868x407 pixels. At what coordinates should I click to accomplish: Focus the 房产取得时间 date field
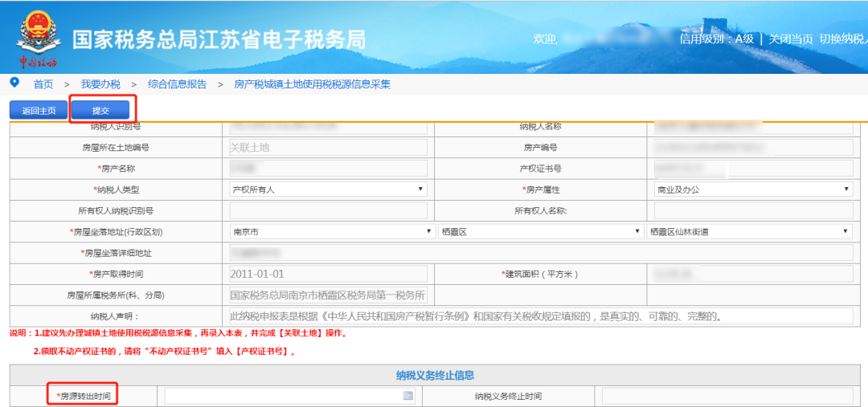point(328,274)
